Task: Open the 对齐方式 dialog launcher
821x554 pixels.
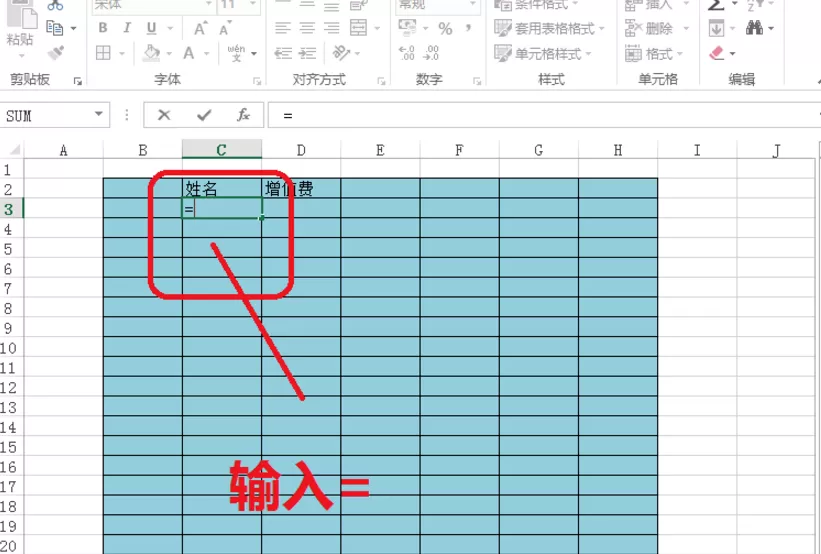Action: coord(381,81)
